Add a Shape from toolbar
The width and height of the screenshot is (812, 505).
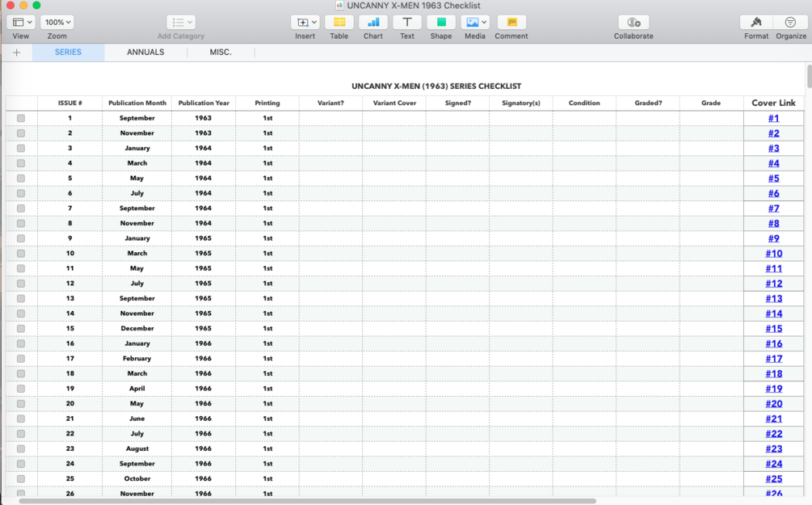click(x=441, y=23)
